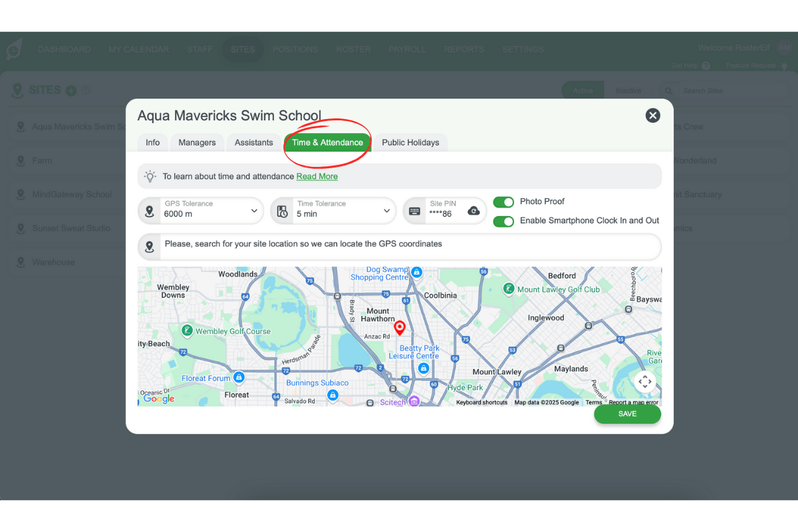Screen dimensions: 798x532
Task: Click the map pan control on the map
Action: pyautogui.click(x=644, y=382)
